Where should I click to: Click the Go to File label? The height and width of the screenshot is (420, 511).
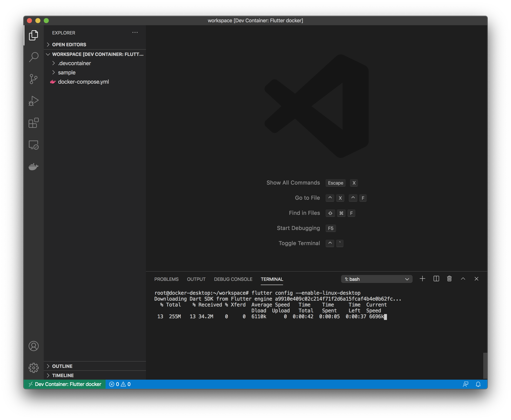pos(307,198)
